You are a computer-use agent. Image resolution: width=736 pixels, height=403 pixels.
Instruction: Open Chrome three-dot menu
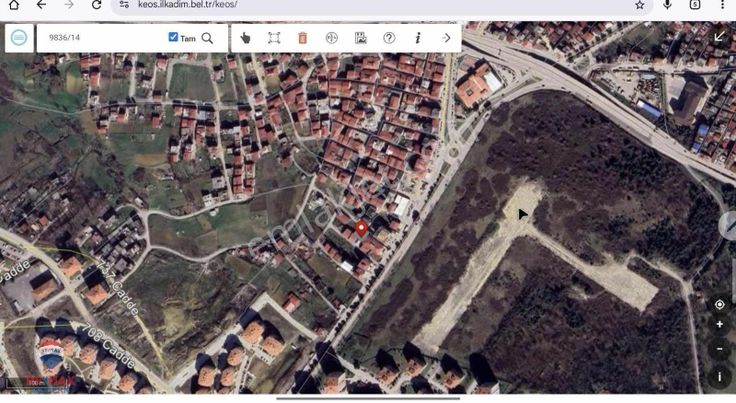click(721, 5)
